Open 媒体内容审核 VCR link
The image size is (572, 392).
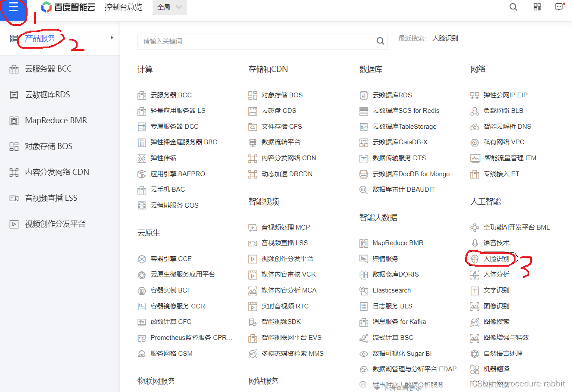(288, 274)
